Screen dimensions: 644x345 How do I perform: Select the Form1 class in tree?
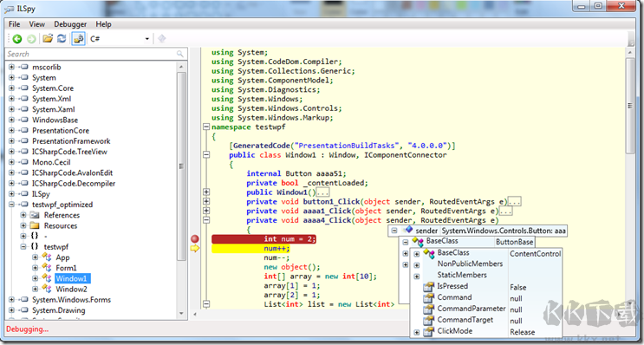66,268
